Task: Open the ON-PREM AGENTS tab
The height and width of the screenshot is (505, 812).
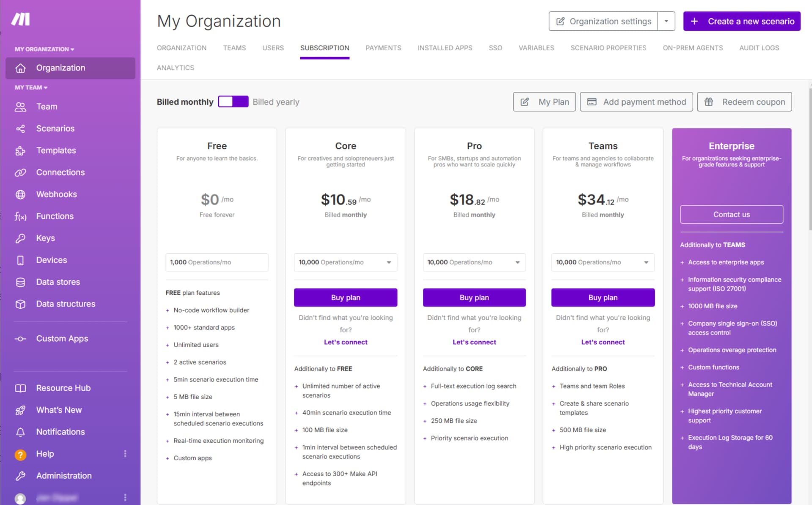Action: (x=693, y=48)
